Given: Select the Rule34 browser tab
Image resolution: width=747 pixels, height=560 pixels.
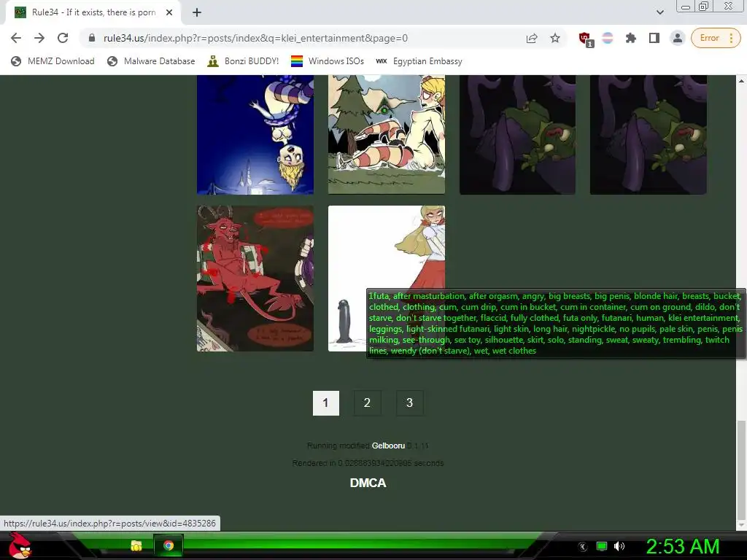Looking at the screenshot, I should pos(93,12).
